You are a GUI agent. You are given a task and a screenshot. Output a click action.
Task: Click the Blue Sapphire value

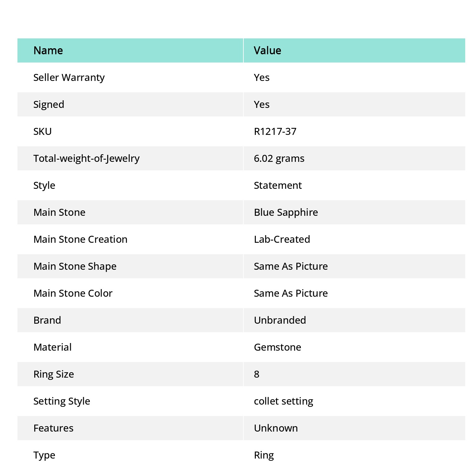coord(286,212)
